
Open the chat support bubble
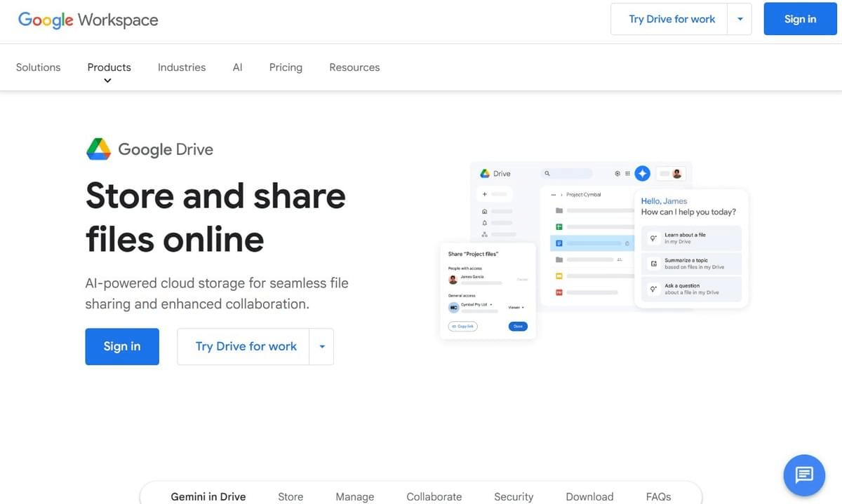[804, 475]
